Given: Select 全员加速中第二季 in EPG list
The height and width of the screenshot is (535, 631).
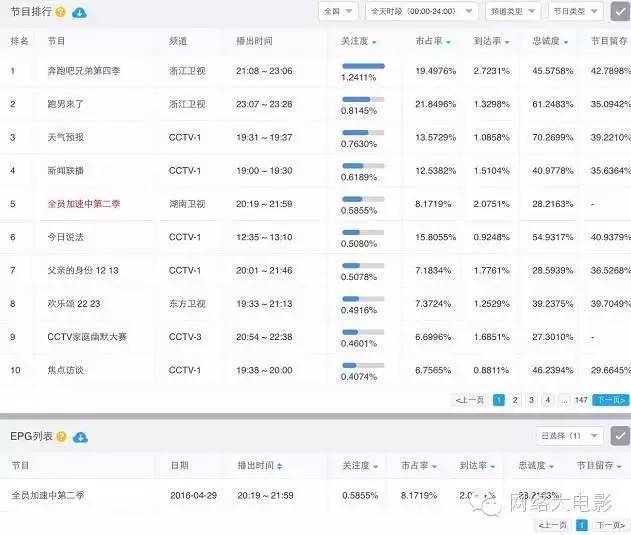Looking at the screenshot, I should pyautogui.click(x=47, y=496).
